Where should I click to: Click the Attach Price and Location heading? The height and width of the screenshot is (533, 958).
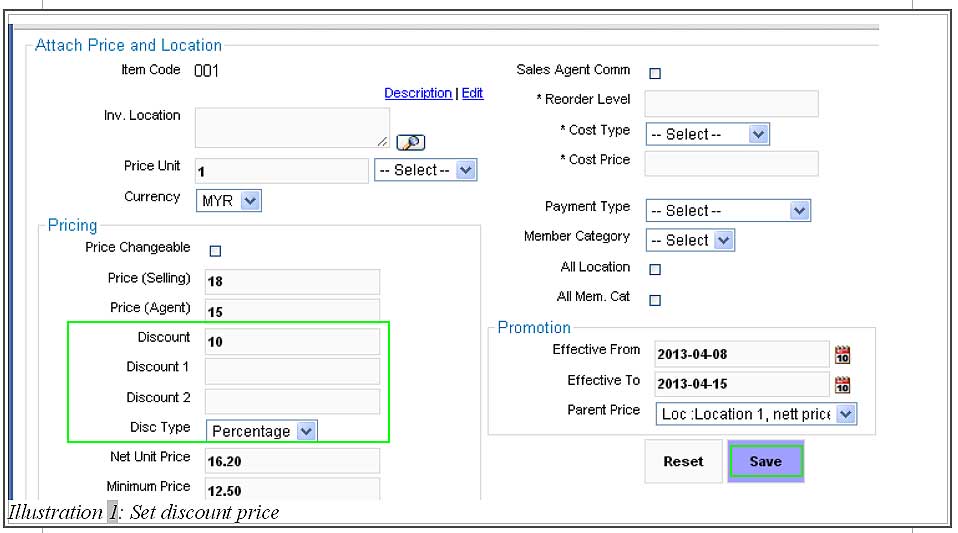point(128,45)
